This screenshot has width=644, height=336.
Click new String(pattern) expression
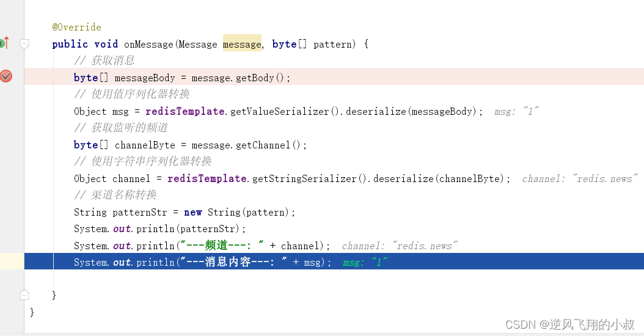coord(236,213)
